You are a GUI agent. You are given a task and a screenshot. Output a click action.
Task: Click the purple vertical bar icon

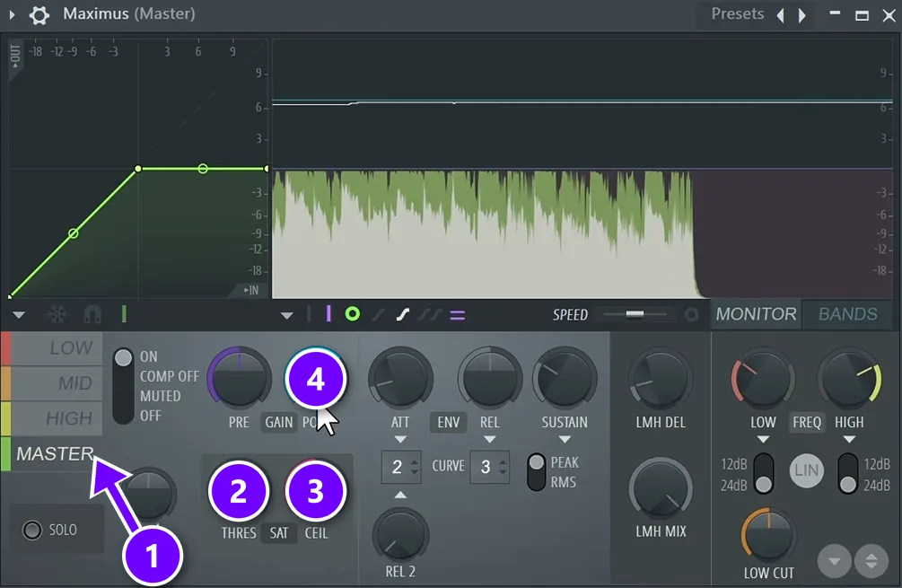click(x=328, y=314)
